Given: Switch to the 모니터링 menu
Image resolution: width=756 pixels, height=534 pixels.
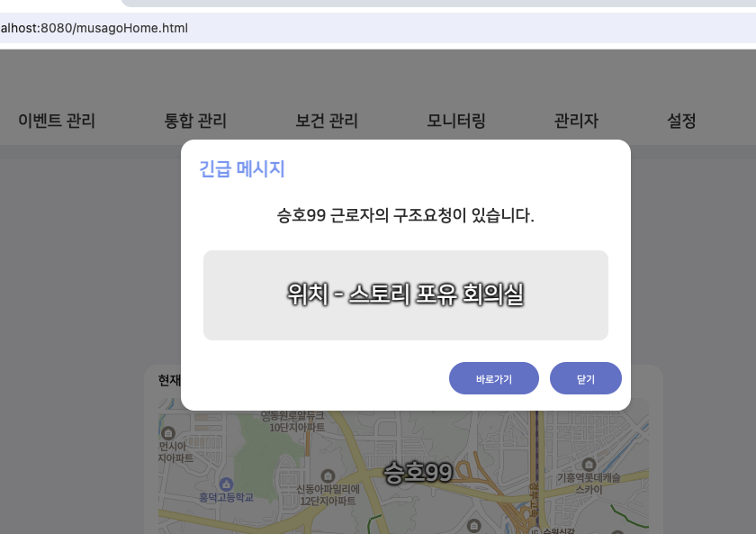Looking at the screenshot, I should [x=456, y=121].
